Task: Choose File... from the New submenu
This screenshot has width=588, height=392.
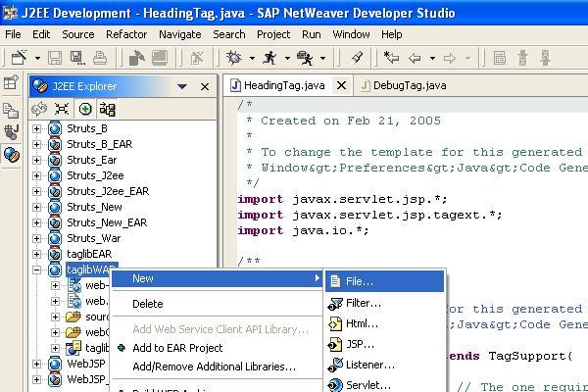Action: pyautogui.click(x=359, y=281)
